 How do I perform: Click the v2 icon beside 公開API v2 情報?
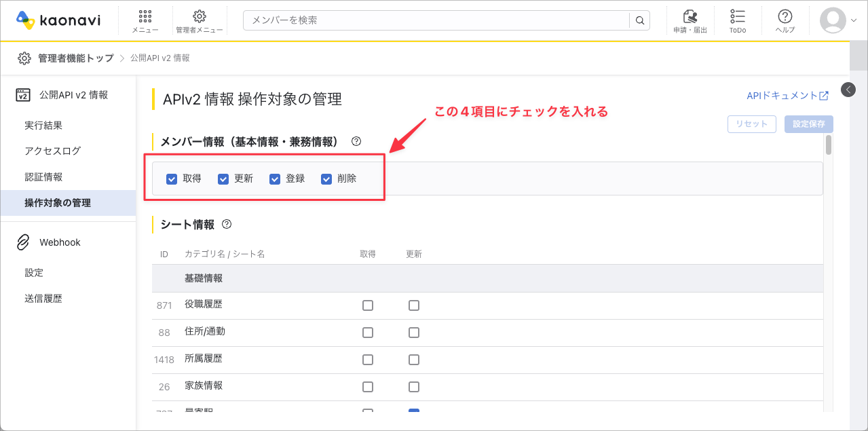[x=23, y=95]
